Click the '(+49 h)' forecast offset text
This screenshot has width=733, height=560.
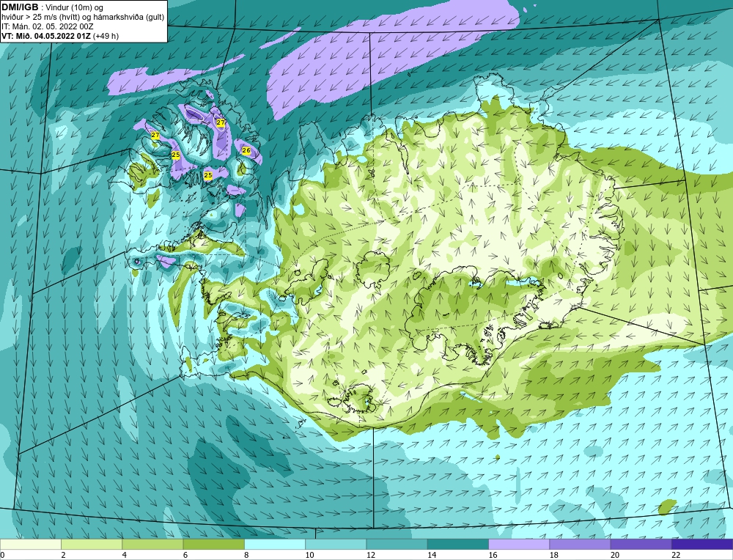tap(106, 36)
